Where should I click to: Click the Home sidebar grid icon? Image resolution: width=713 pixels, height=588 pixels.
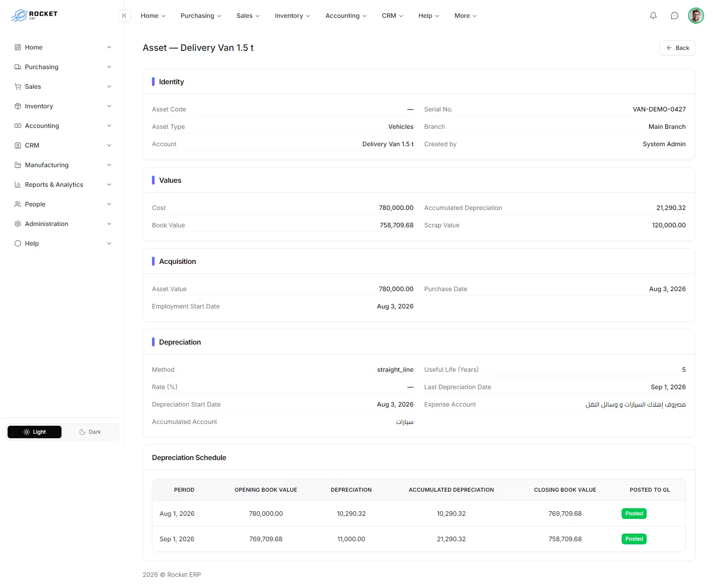click(18, 47)
